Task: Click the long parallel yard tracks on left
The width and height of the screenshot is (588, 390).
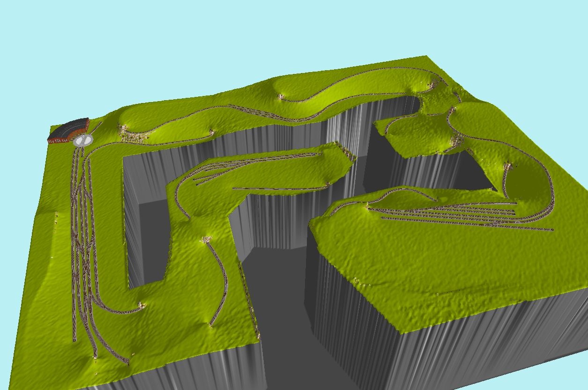Action: point(82,234)
